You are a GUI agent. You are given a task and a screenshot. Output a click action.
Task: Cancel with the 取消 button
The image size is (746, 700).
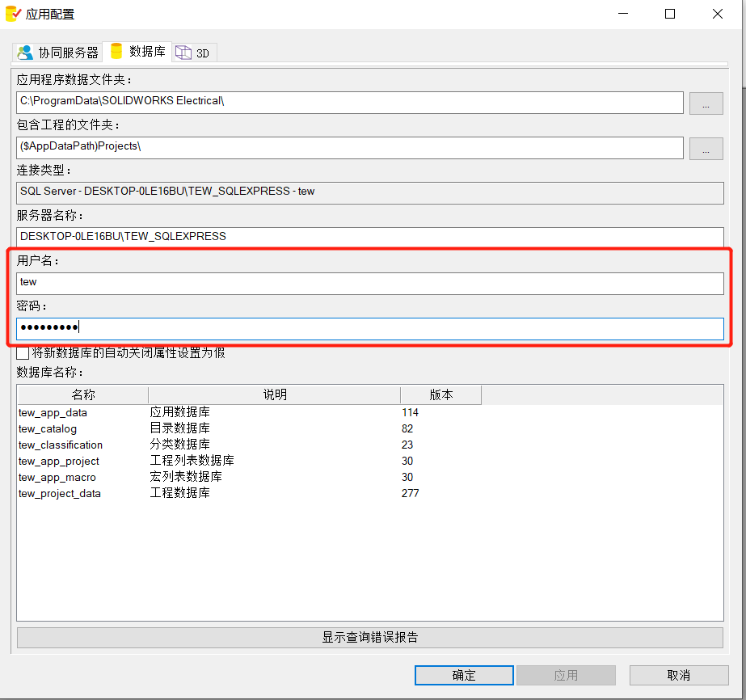679,675
